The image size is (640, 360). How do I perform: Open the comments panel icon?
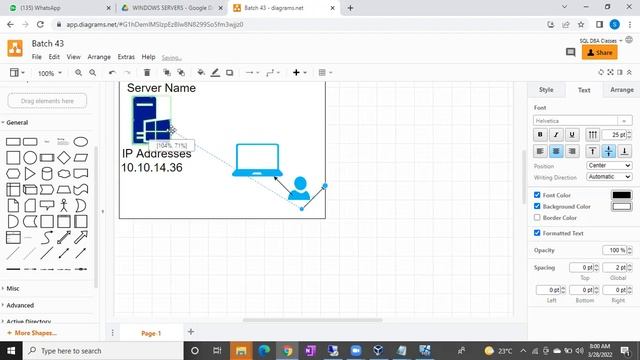pyautogui.click(x=571, y=52)
